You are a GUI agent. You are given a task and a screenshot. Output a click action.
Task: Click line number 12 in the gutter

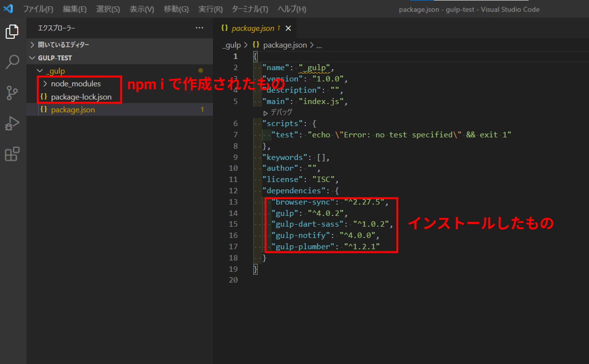point(233,191)
